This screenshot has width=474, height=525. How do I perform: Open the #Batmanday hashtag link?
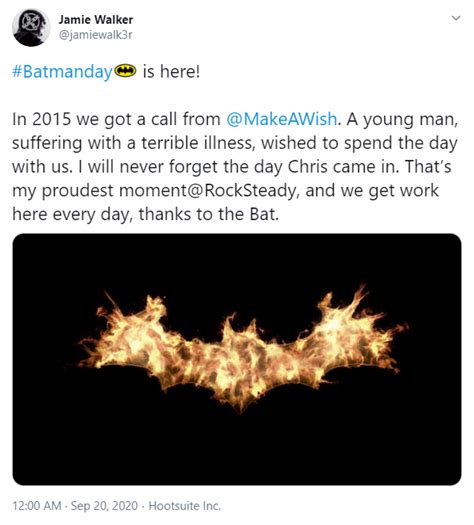[x=62, y=72]
